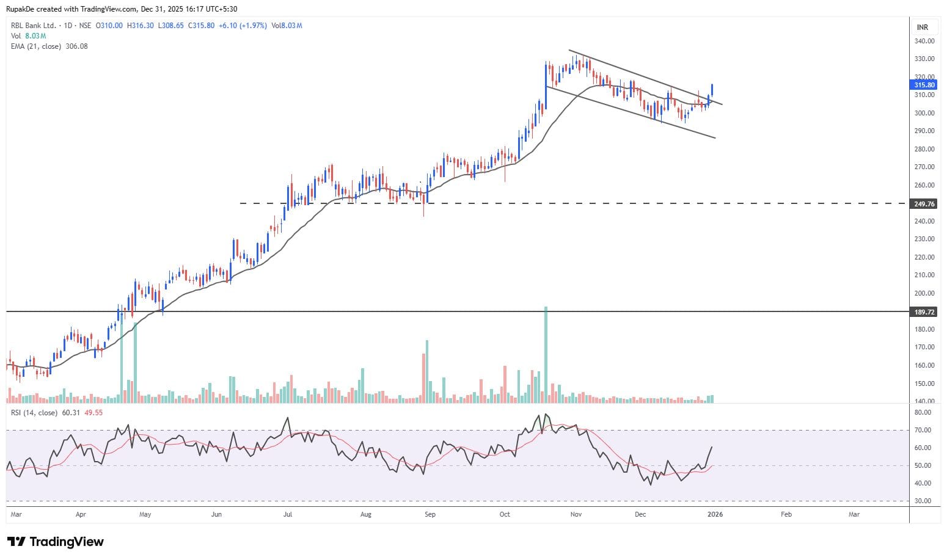Click the RSI value 60.31 in the legend
Viewport: 947px width, 560px height.
point(71,413)
